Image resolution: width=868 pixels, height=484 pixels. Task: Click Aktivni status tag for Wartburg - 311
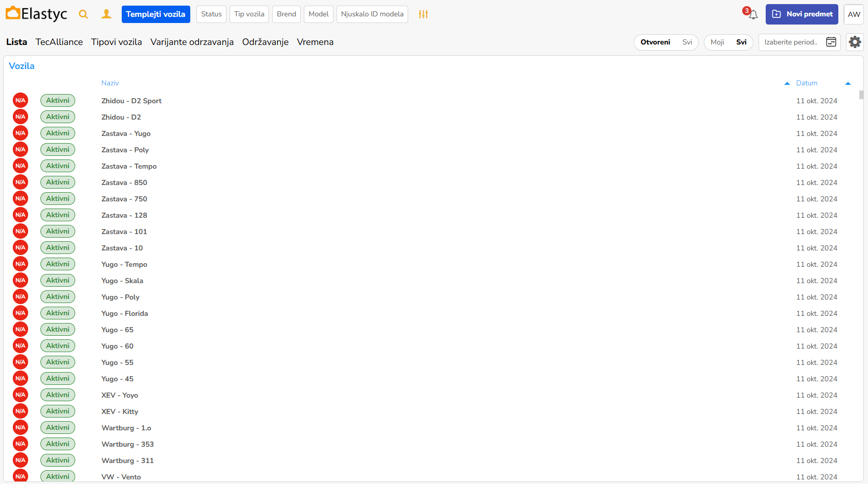pyautogui.click(x=58, y=460)
